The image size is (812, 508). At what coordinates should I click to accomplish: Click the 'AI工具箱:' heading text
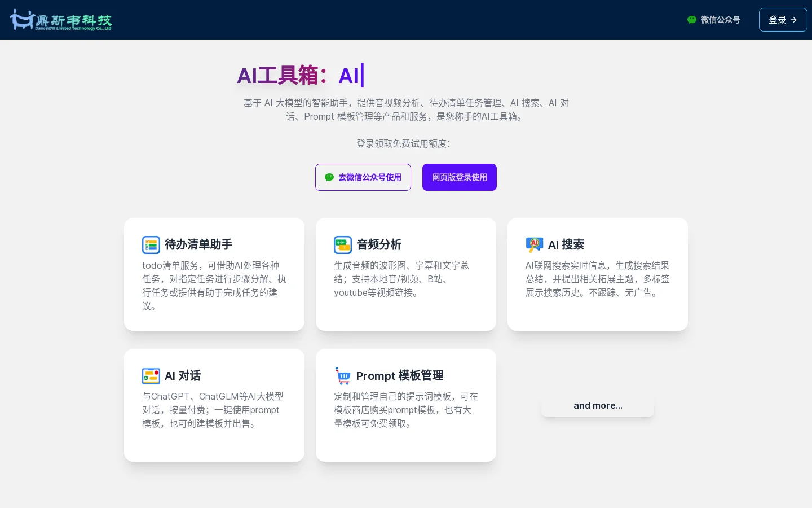click(x=283, y=75)
